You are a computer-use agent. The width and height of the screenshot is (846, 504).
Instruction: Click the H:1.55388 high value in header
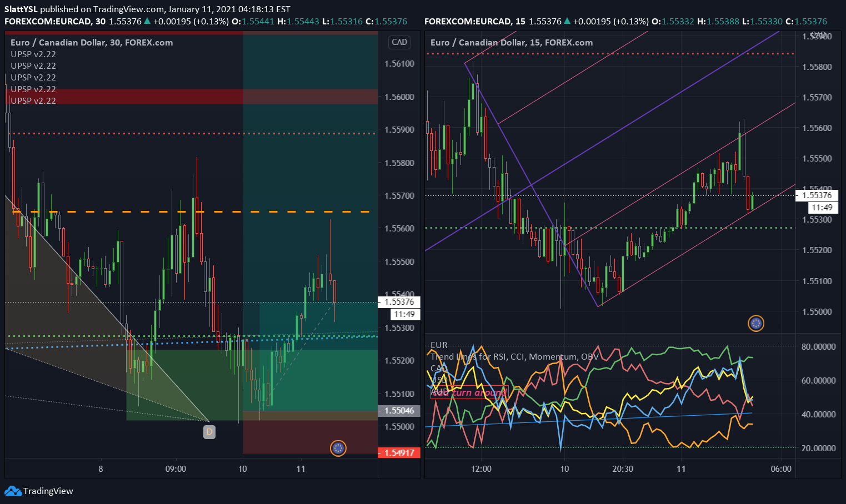pos(718,21)
